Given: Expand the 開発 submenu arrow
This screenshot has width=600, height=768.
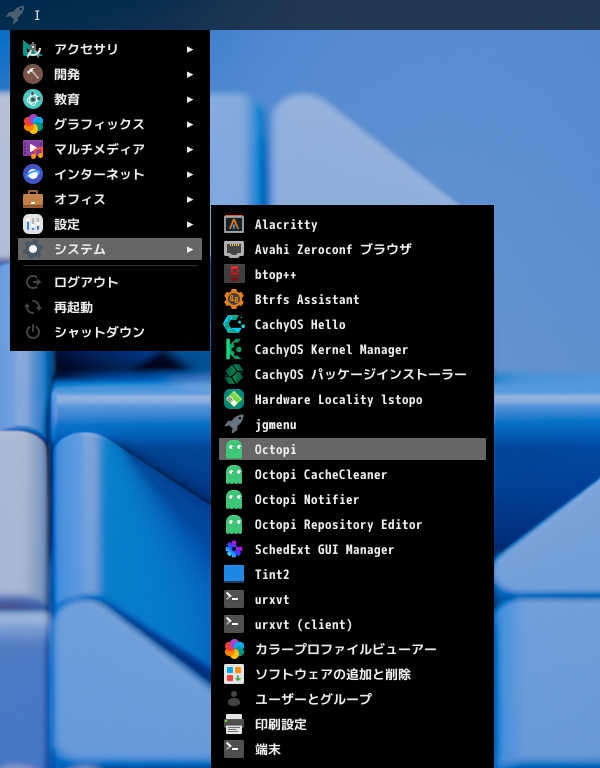Looking at the screenshot, I should 190,74.
